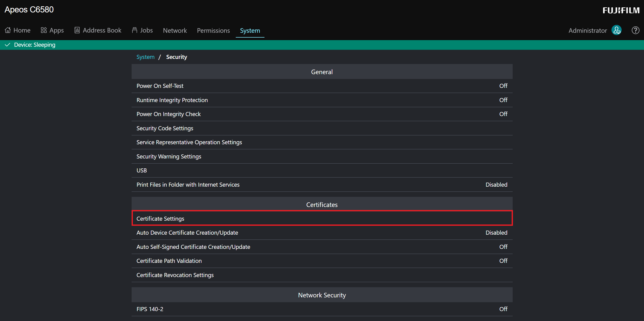The width and height of the screenshot is (644, 321).
Task: Click the Home house icon
Action: point(8,30)
